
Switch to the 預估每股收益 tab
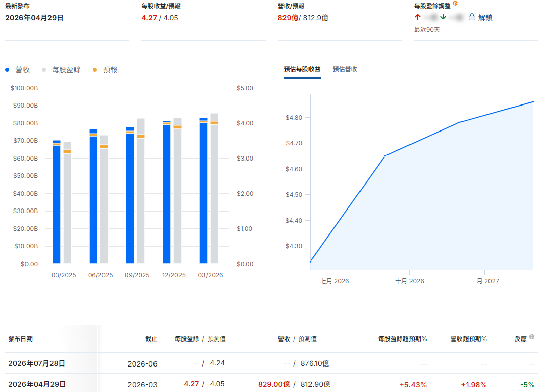pyautogui.click(x=302, y=69)
